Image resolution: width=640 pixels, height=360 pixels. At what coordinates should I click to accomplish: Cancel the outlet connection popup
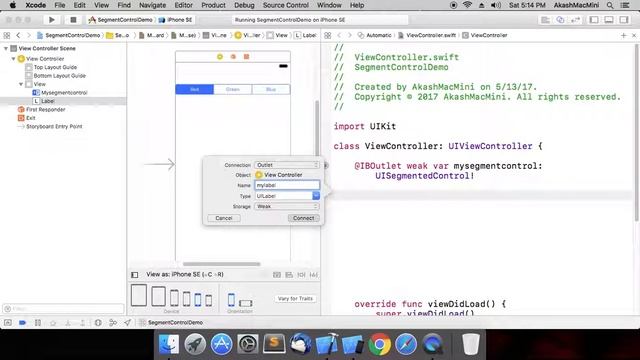point(224,218)
